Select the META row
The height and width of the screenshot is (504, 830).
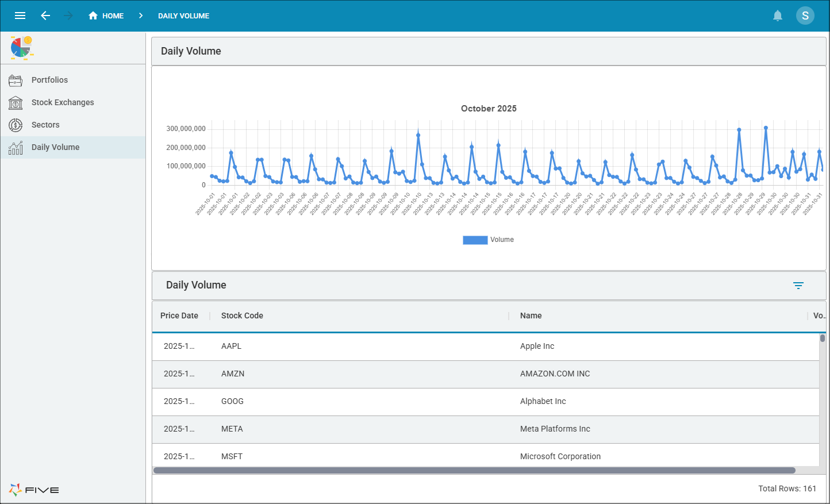click(x=486, y=429)
